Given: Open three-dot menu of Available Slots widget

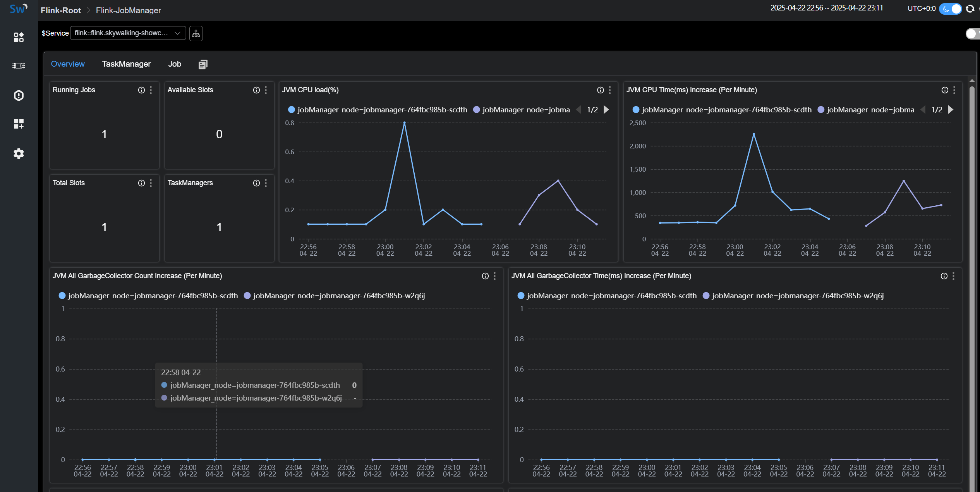Looking at the screenshot, I should click(x=266, y=90).
